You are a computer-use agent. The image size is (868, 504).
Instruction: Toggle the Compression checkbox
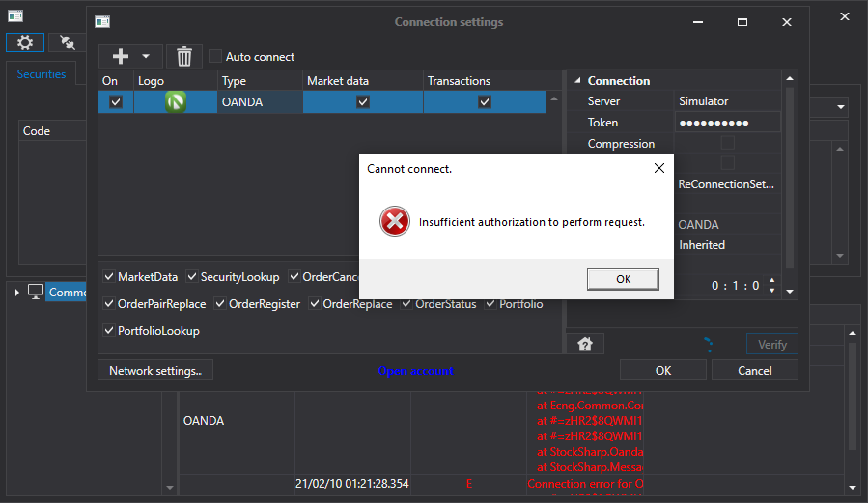[x=727, y=144]
